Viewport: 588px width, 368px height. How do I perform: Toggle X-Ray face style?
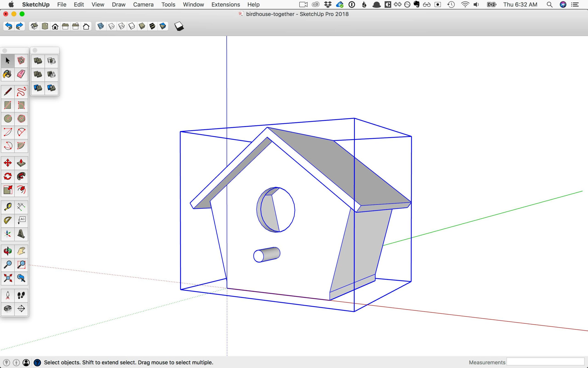pos(101,26)
